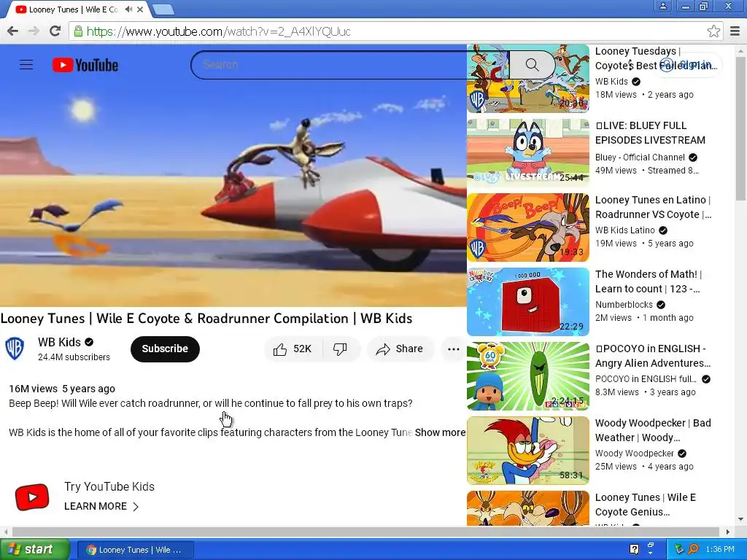Viewport: 747px width, 560px height.
Task: Click horizontal scrollbar right arrow
Action: pos(727,532)
